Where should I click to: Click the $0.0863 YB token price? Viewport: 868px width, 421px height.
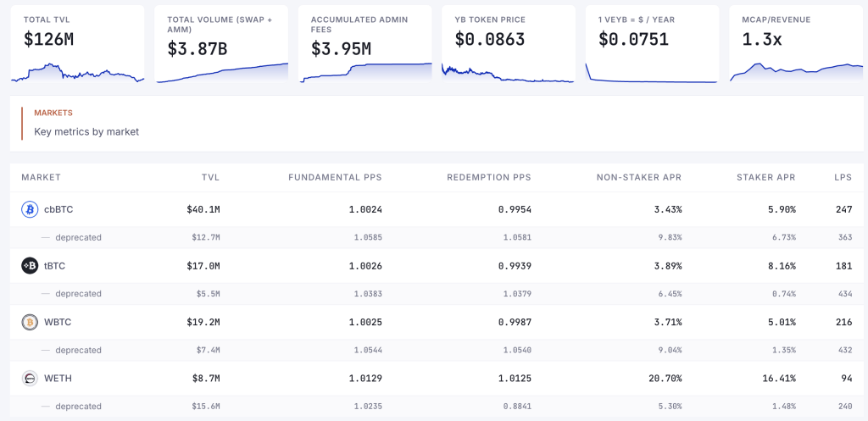tap(490, 39)
